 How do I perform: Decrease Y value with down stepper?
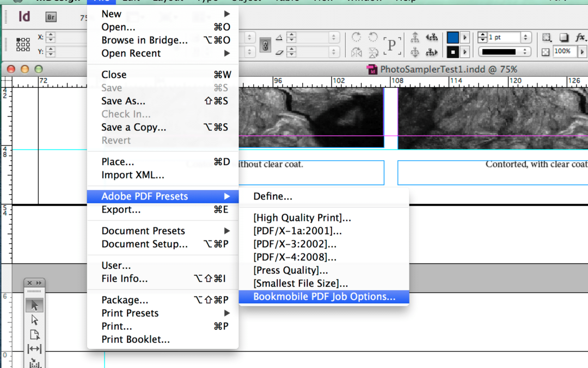50,54
